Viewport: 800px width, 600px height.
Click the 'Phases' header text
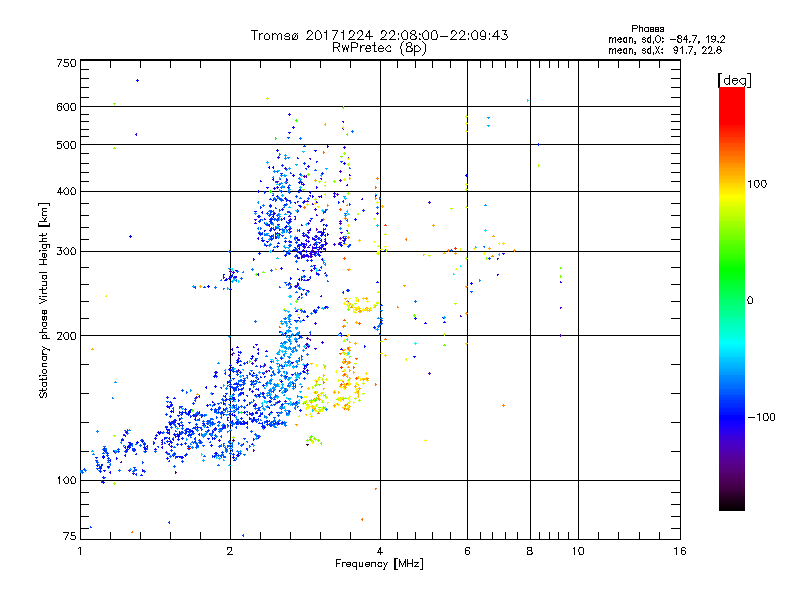point(647,29)
